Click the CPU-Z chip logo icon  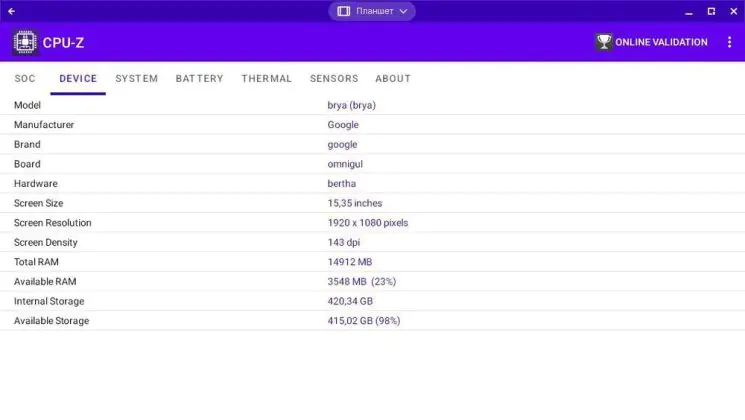coord(25,42)
